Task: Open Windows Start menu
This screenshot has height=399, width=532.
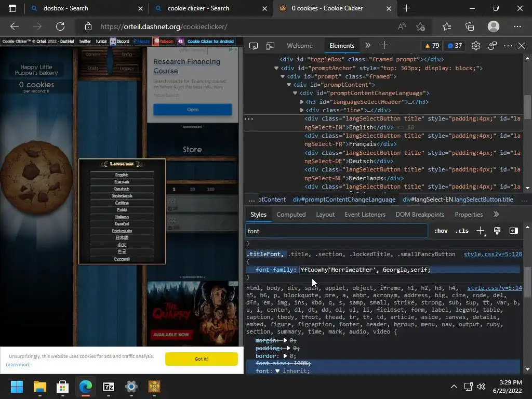Action: (17, 387)
